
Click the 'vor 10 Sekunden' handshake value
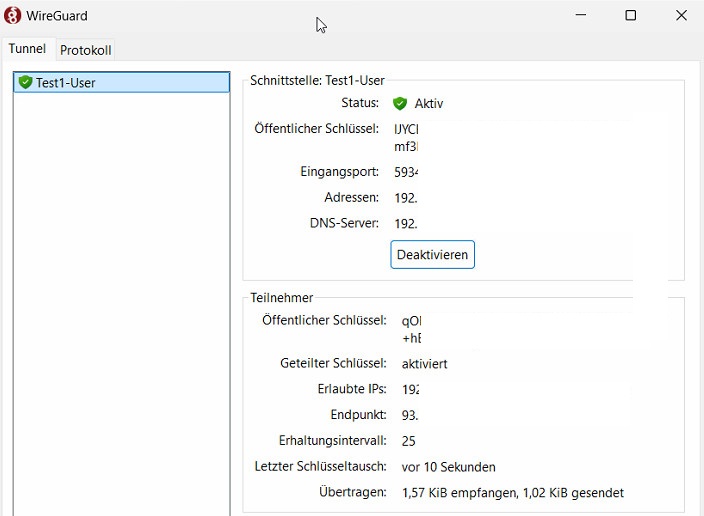[x=448, y=467]
